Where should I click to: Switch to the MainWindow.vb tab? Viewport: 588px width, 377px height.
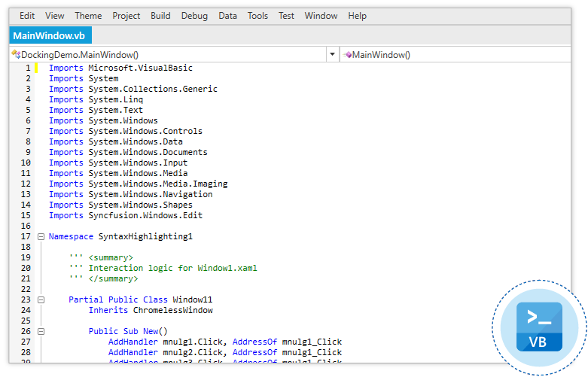(x=49, y=35)
